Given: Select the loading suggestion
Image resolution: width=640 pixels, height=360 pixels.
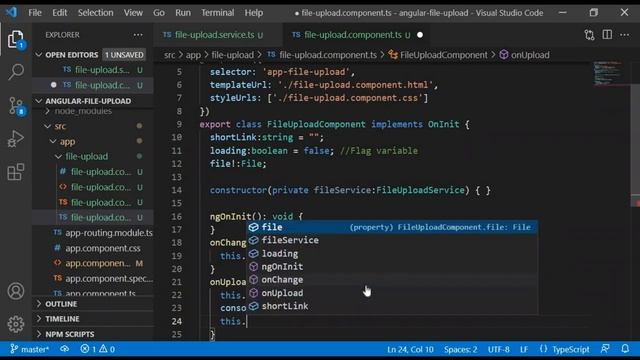Looking at the screenshot, I should 391,253.
